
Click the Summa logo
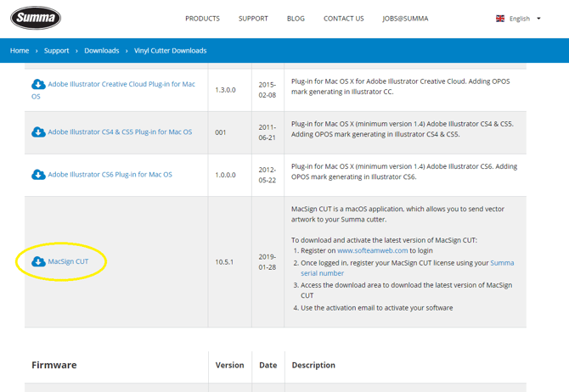click(x=36, y=18)
